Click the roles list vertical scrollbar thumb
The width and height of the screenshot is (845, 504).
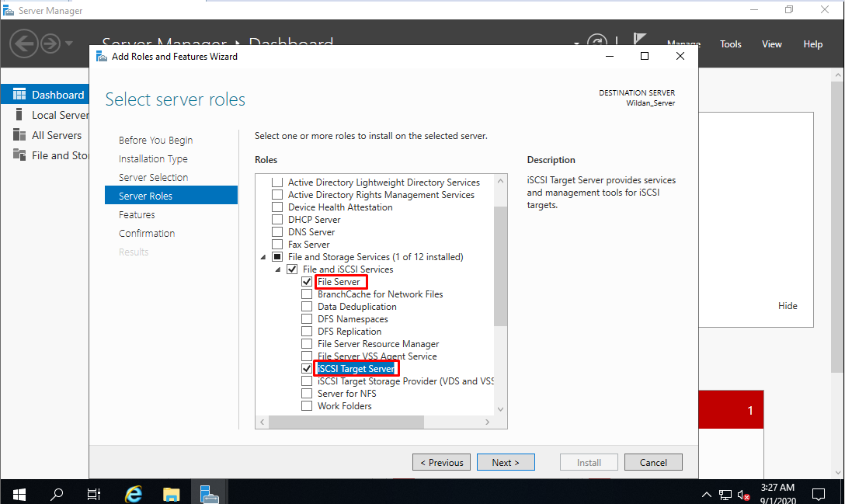point(500,266)
